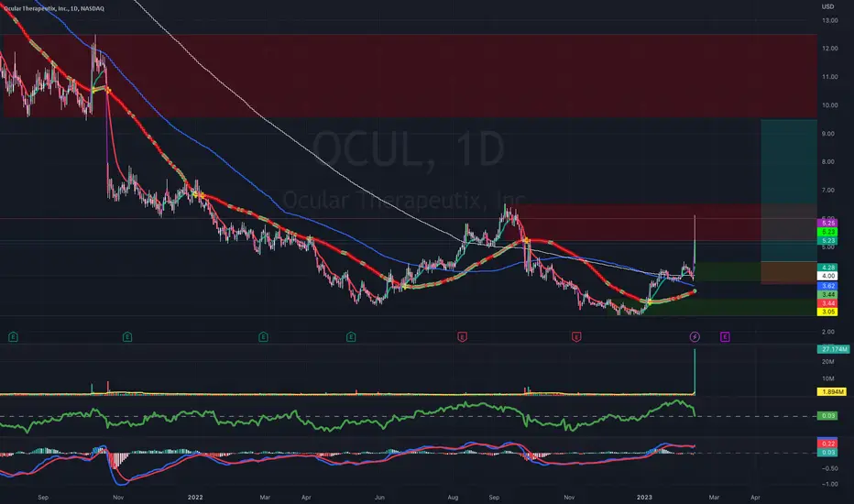Click the Aug label on time axis
The width and height of the screenshot is (854, 504).
click(453, 497)
